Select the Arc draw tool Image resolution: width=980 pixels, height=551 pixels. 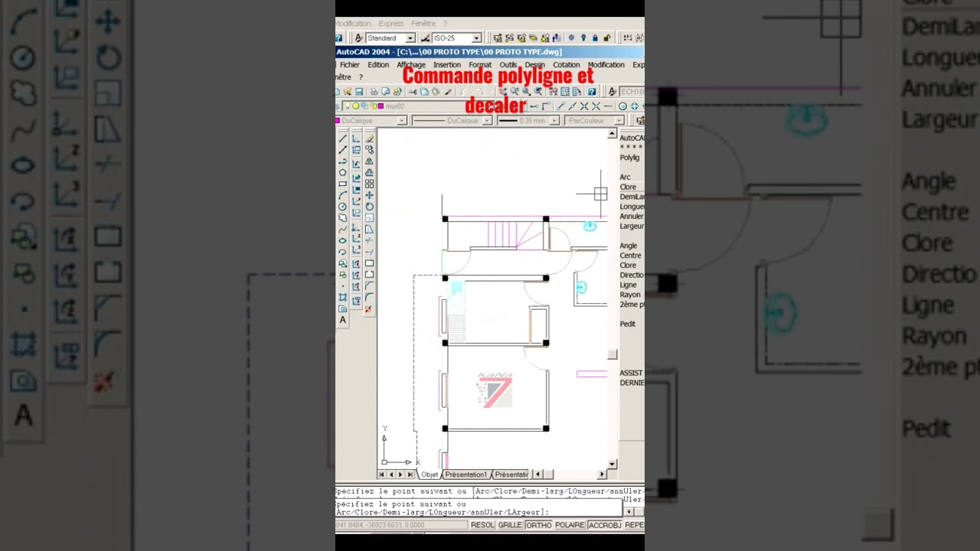coord(343,195)
